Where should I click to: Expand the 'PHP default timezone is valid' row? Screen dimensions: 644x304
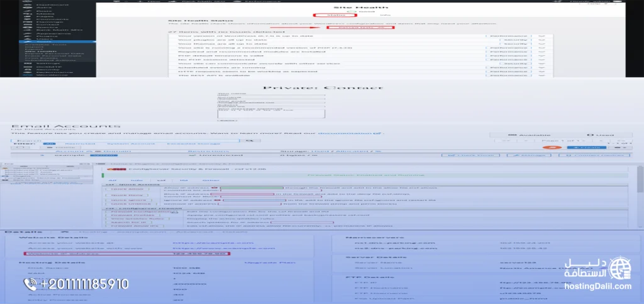tap(360, 56)
